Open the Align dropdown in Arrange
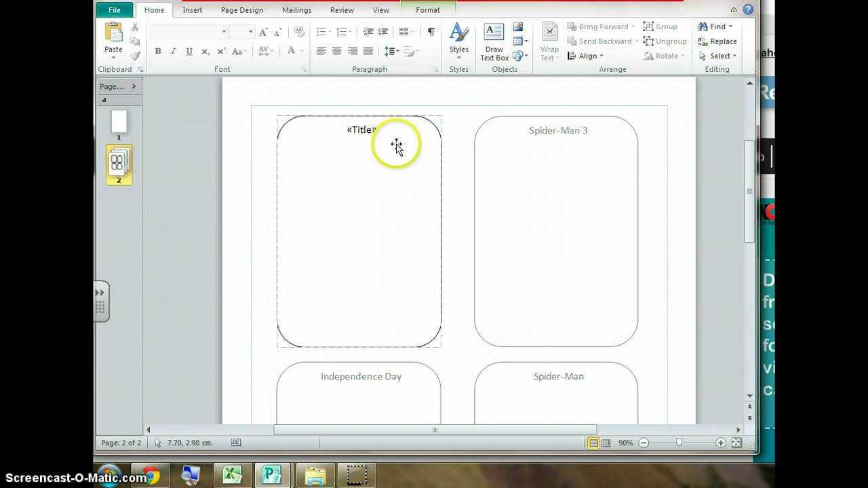The width and height of the screenshot is (868, 488). 585,56
